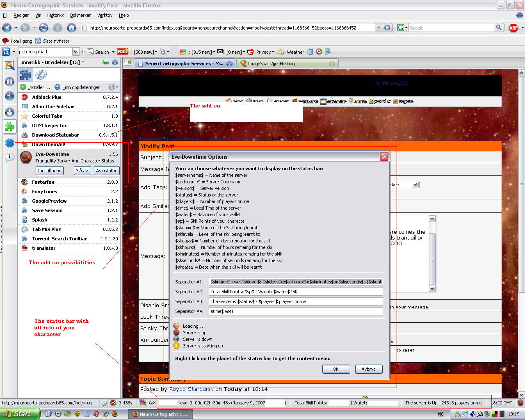
Task: Open the Downloads panel in the sidebar strip
Action: click(x=9, y=112)
